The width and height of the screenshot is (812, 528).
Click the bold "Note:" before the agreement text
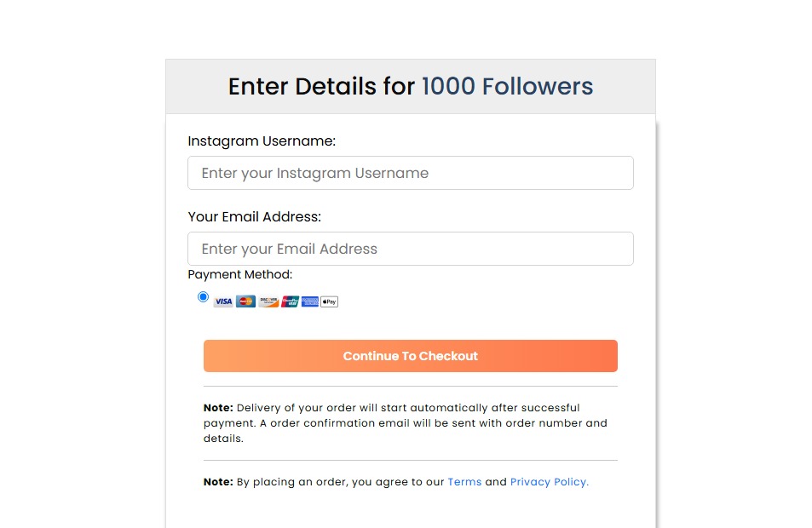pos(218,482)
